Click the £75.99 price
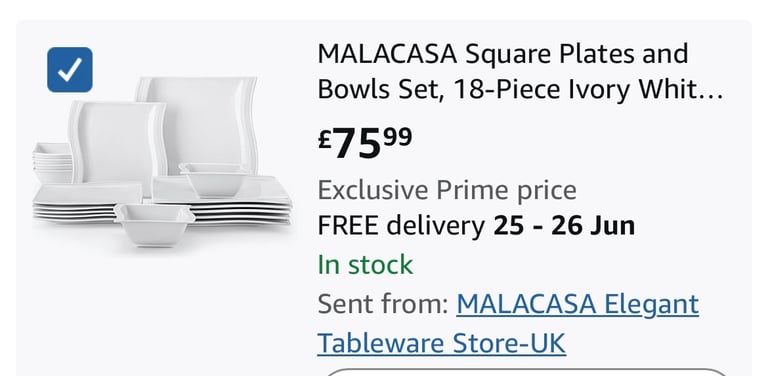The image size is (768, 376). pos(365,143)
